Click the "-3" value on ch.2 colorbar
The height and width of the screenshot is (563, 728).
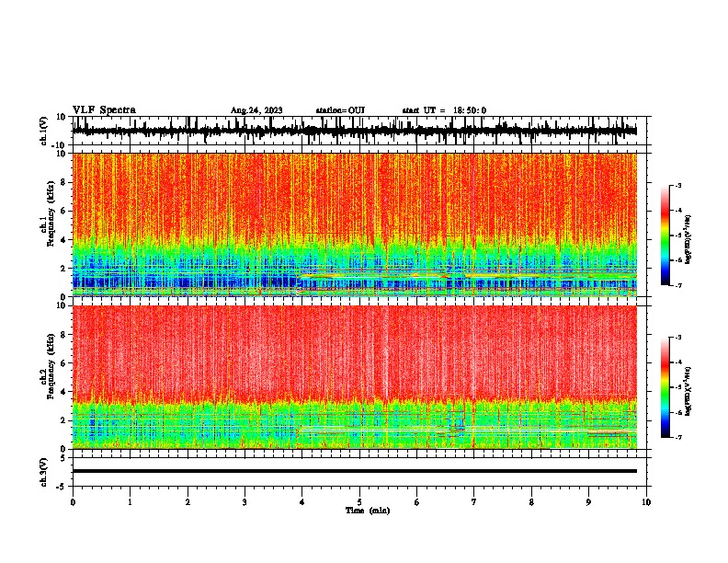point(677,338)
